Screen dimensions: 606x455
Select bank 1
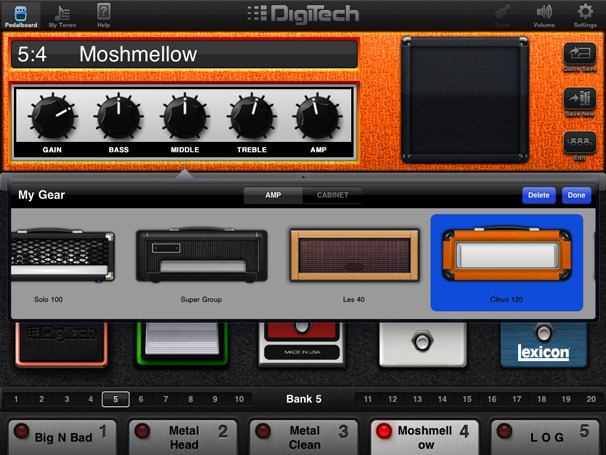tap(16, 399)
